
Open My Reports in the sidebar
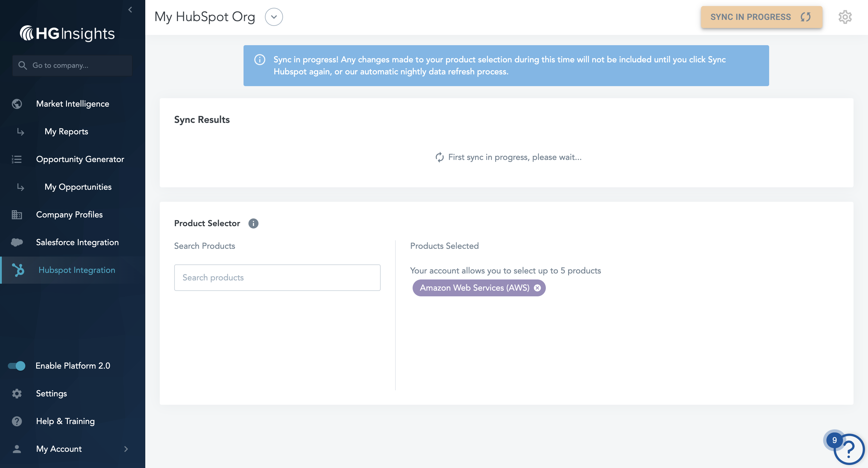[66, 131]
